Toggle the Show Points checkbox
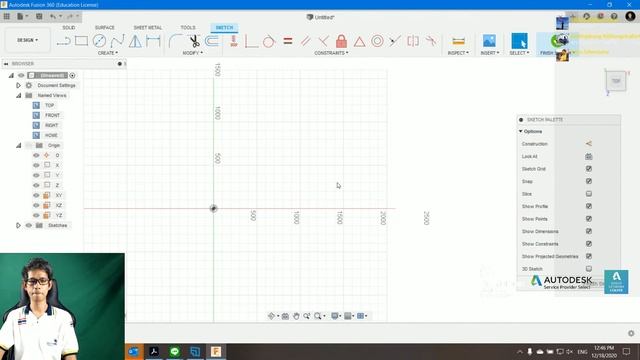 [x=589, y=219]
